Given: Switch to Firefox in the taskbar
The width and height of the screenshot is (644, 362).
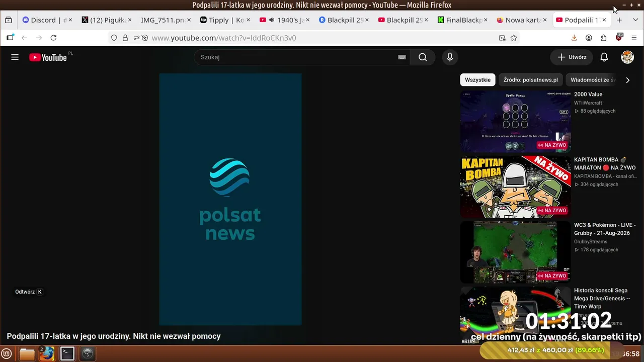Looking at the screenshot, I should tap(47, 354).
